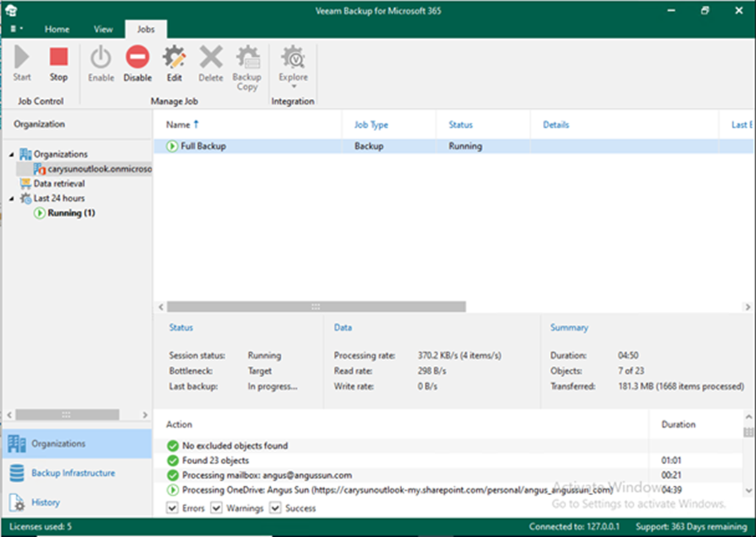Click the '7 of 23' objects value
Image resolution: width=756 pixels, height=537 pixels.
pos(631,371)
